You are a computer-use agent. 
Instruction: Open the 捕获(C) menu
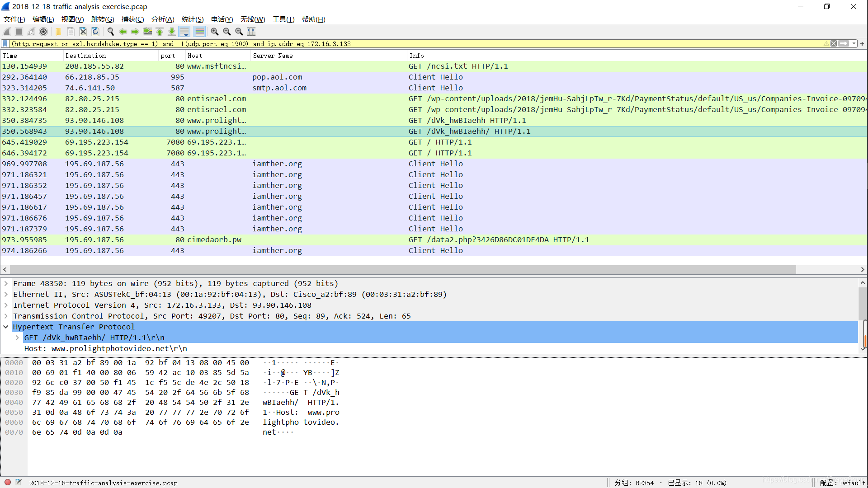(132, 19)
